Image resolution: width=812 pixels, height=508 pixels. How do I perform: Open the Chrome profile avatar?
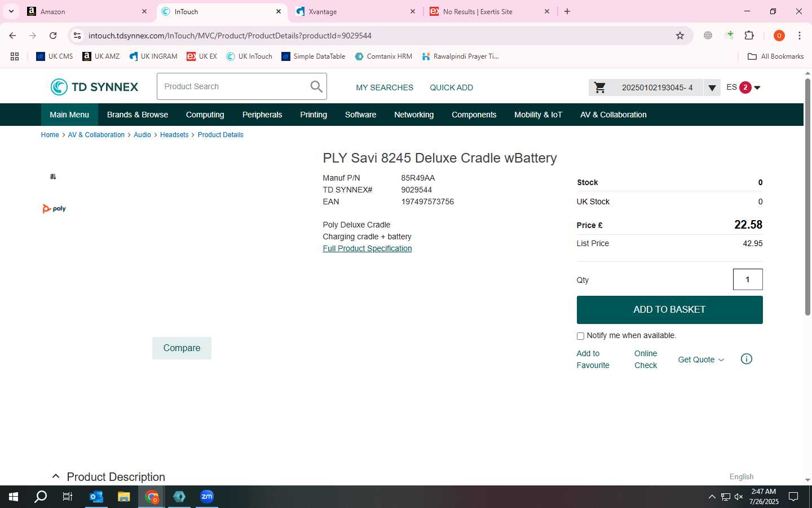[x=779, y=36]
